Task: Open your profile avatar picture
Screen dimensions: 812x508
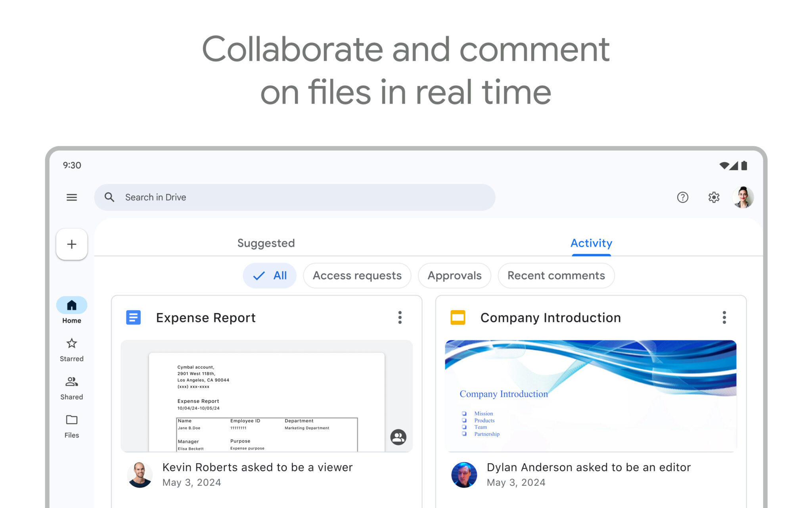Action: point(743,197)
